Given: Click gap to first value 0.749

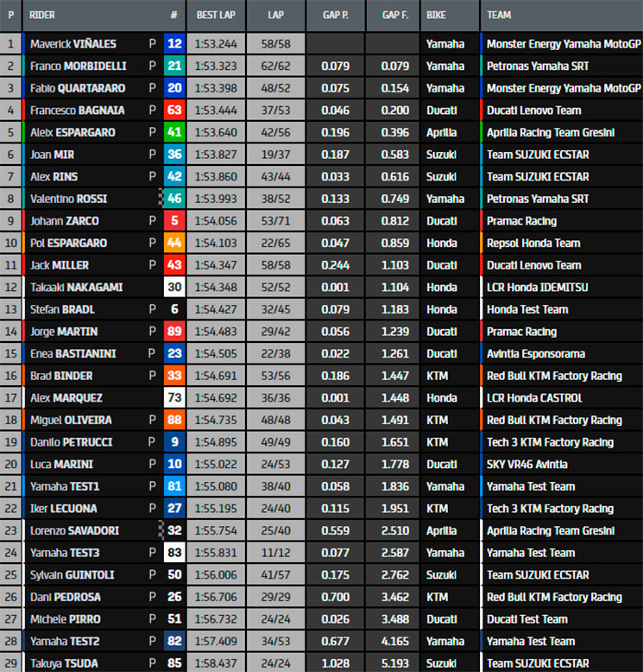Looking at the screenshot, I should click(x=395, y=199).
